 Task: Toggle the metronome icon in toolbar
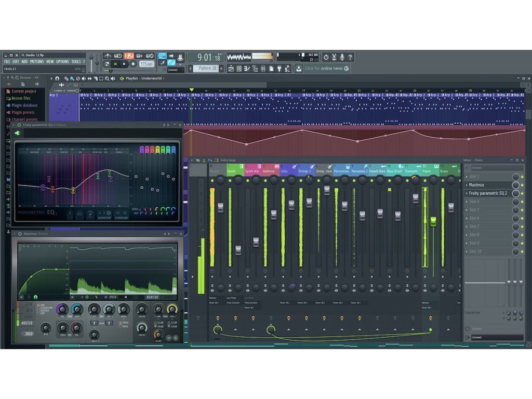pyautogui.click(x=108, y=56)
